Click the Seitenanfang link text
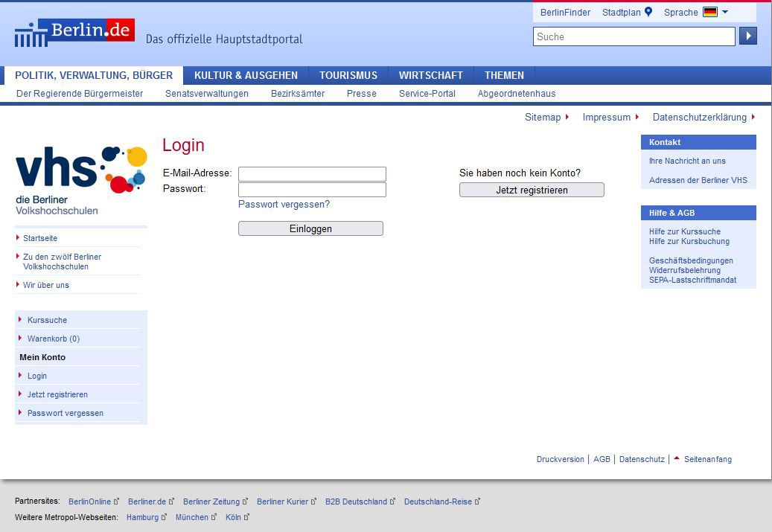Image resolution: width=772 pixels, height=532 pixels. pos(708,459)
